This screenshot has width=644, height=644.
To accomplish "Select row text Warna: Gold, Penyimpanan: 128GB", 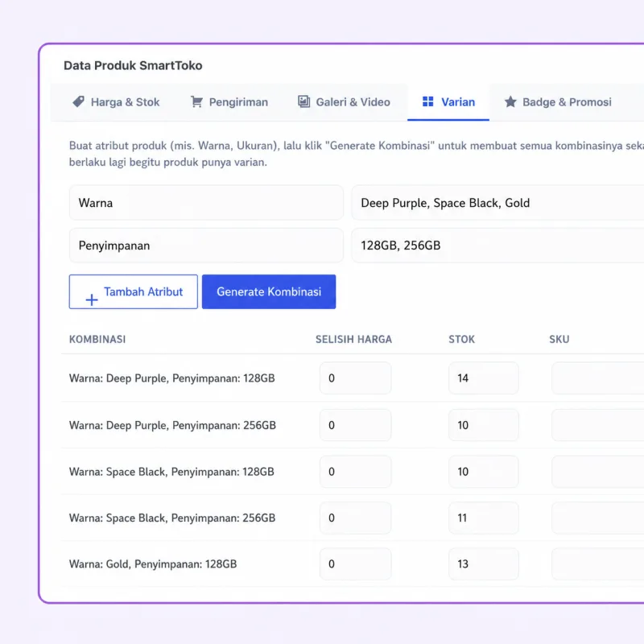I will (153, 564).
